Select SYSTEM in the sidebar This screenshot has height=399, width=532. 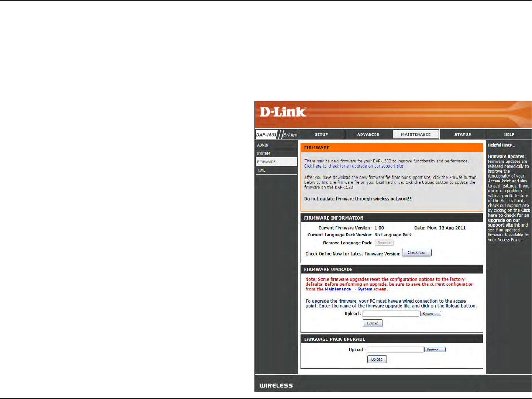(276, 154)
